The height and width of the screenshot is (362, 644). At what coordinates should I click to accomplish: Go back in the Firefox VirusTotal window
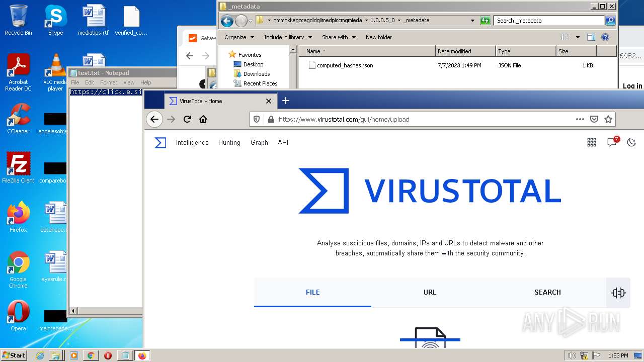(154, 119)
